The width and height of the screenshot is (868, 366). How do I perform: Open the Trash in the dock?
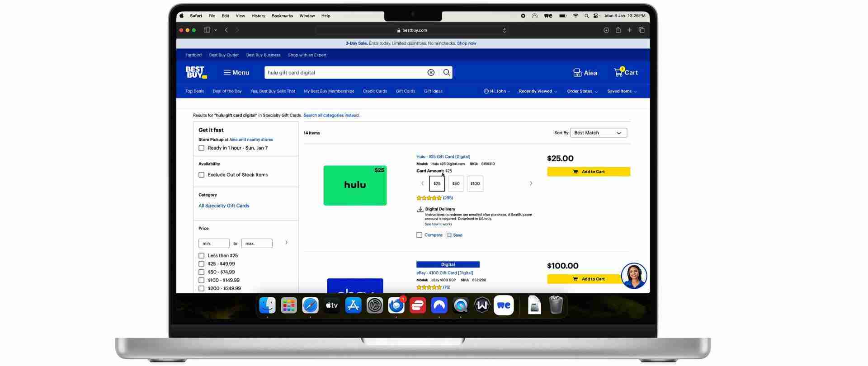coord(556,305)
